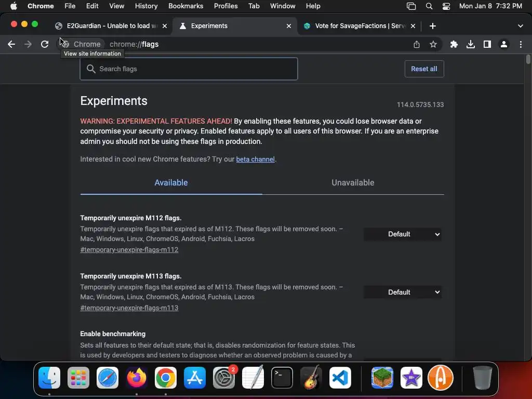The width and height of the screenshot is (532, 399).
Task: Close the E2Guardian tab
Action: 165,26
